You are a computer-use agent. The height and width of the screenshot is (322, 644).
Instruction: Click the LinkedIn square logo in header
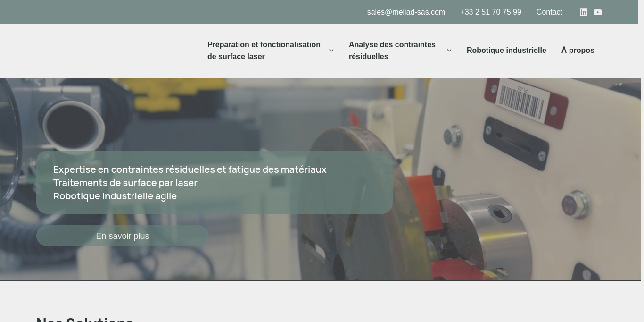[x=584, y=12]
